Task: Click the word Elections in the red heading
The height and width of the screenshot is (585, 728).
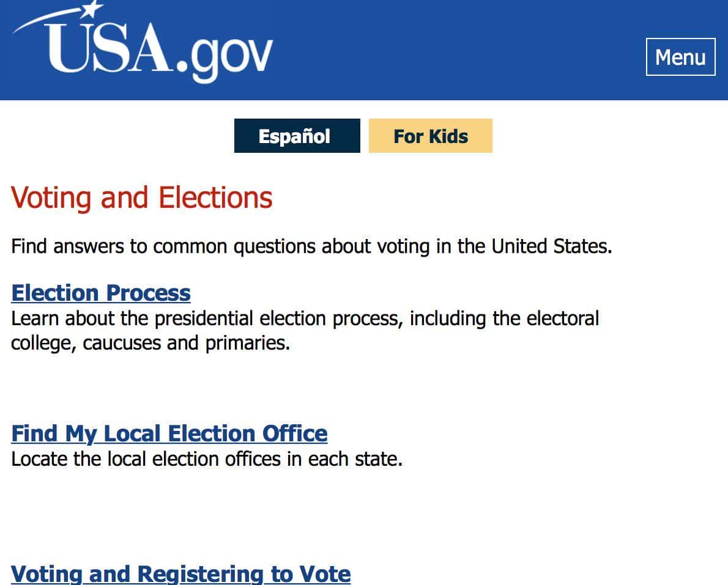Action: 215,198
